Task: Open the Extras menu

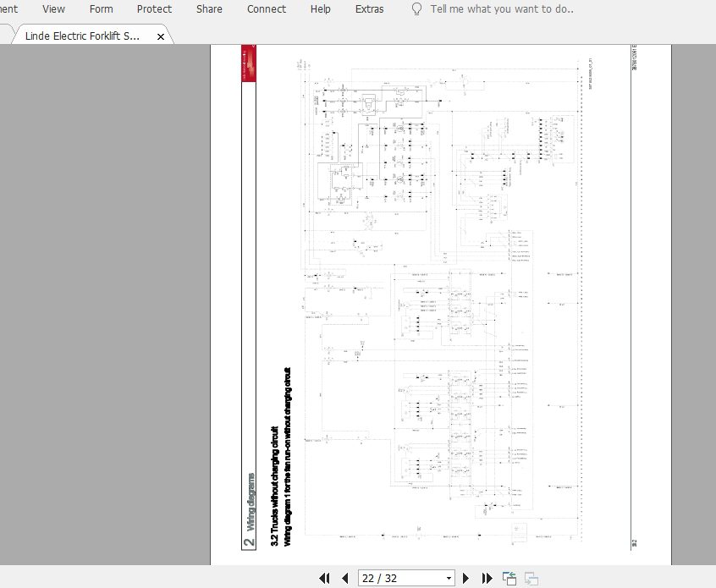Action: tap(369, 9)
